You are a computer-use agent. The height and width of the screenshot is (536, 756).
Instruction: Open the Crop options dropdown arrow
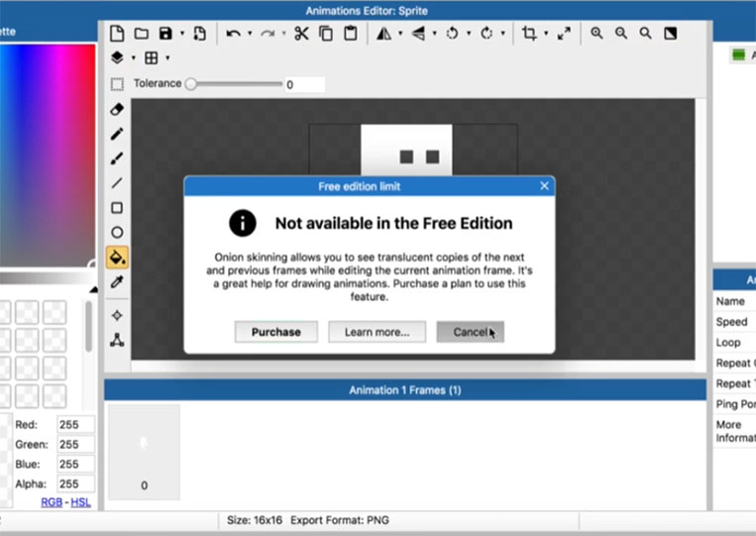tap(546, 34)
